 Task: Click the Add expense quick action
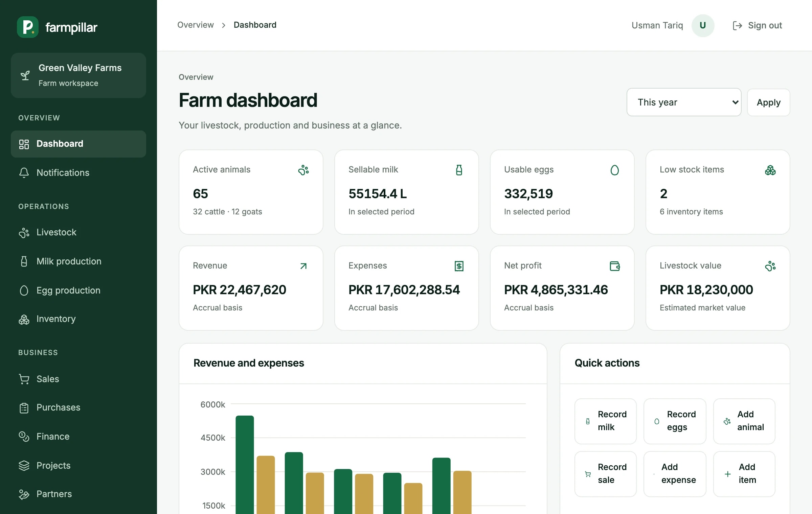pos(675,474)
